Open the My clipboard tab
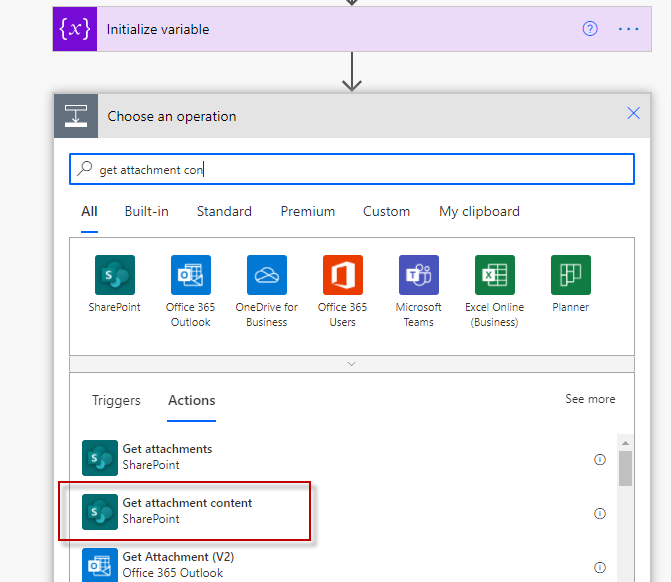The width and height of the screenshot is (671, 582). (x=479, y=211)
